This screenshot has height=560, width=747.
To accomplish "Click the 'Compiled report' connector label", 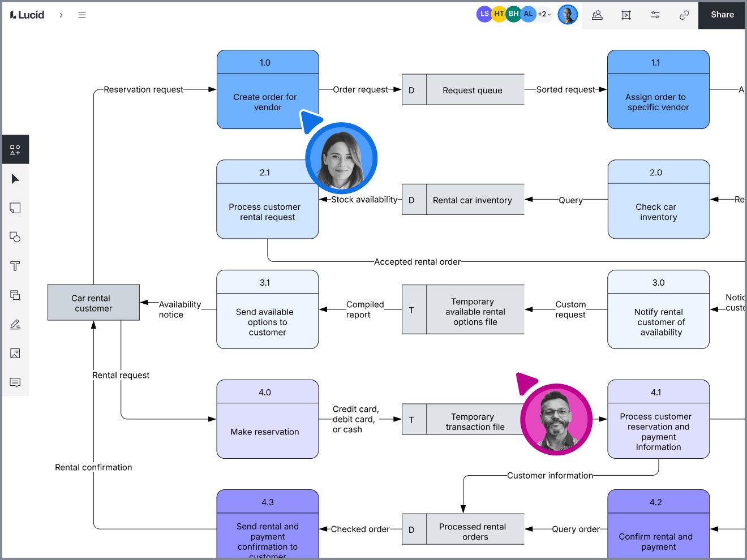I will (x=365, y=309).
